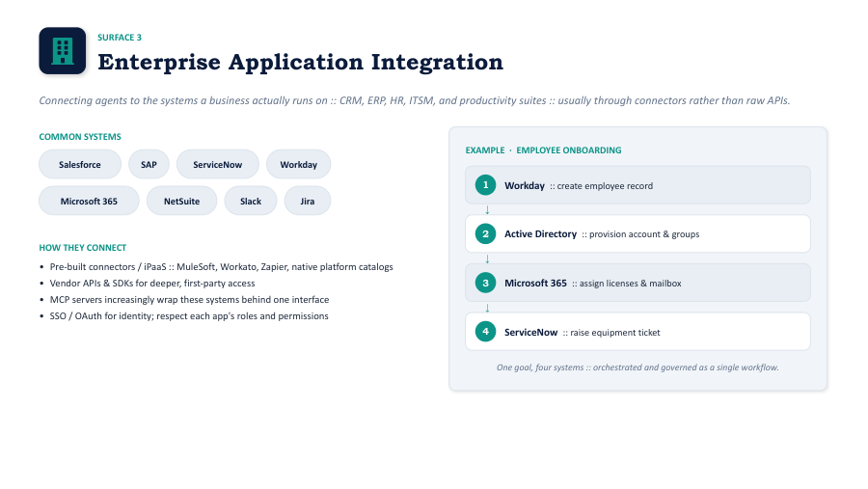Click 'create employee record' text
This screenshot has width=868, height=489.
coord(605,186)
